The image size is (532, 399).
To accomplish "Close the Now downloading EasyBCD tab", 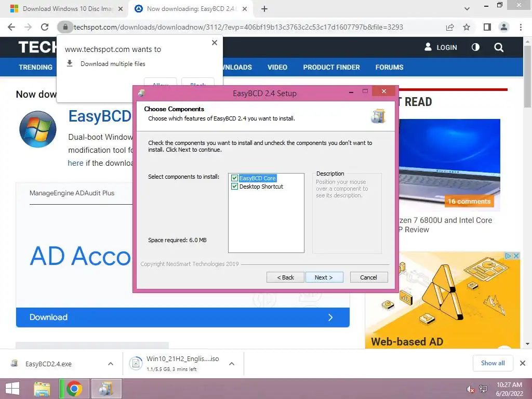I will (x=245, y=9).
